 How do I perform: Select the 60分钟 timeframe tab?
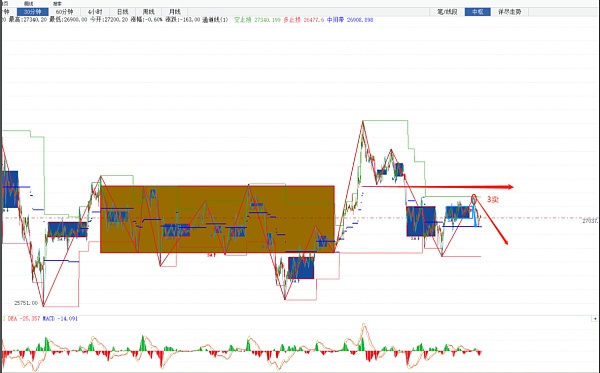click(x=64, y=12)
